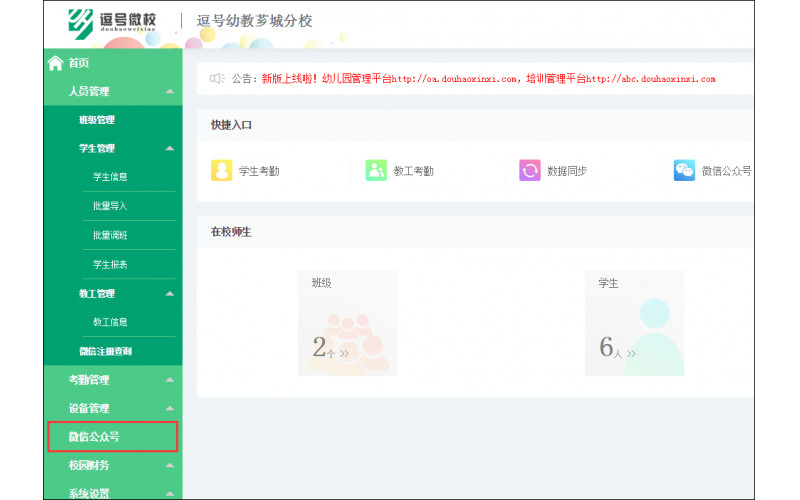Collapse the 人员管理 section arrow
Viewport: 800px width, 500px height.
click(x=170, y=91)
